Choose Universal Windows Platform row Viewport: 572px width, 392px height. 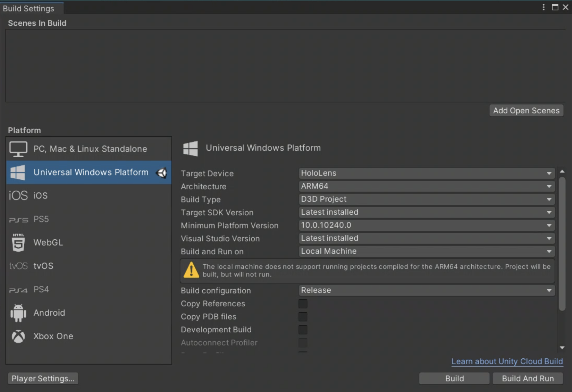pos(89,172)
